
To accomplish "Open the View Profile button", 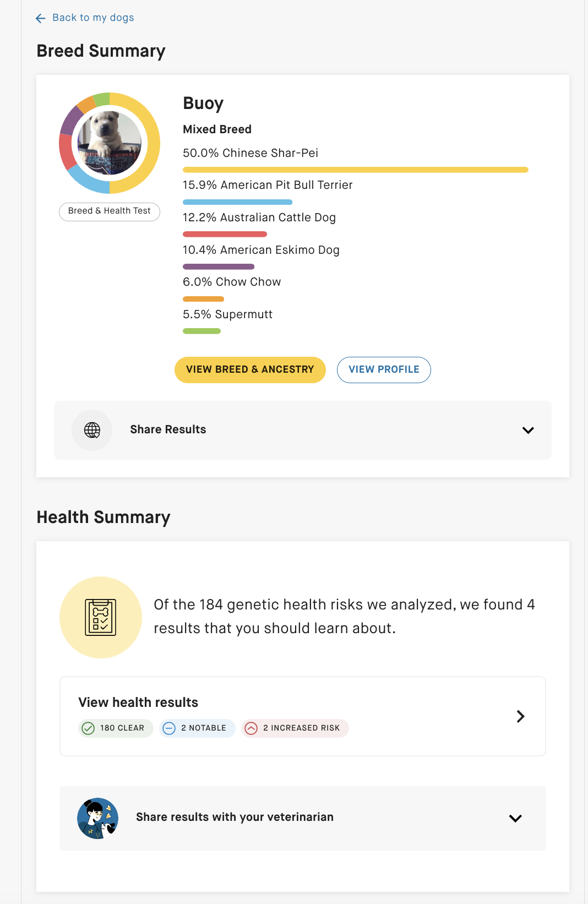I will click(x=384, y=369).
